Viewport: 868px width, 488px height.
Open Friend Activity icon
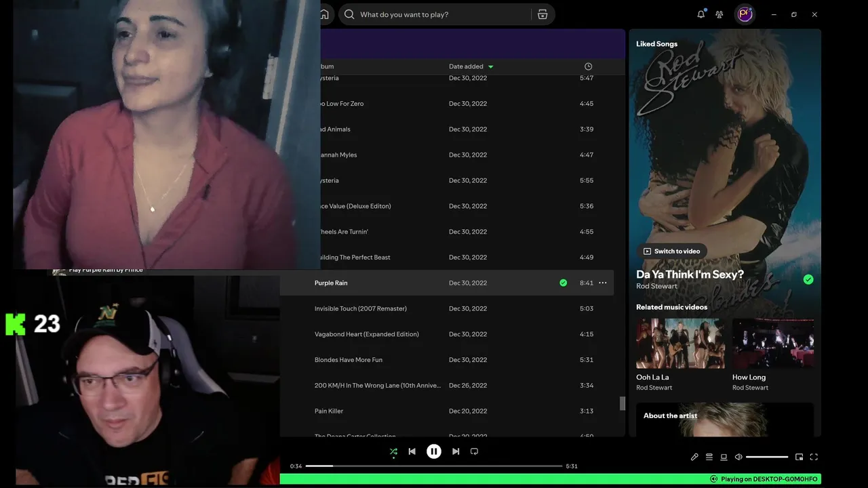tap(719, 14)
